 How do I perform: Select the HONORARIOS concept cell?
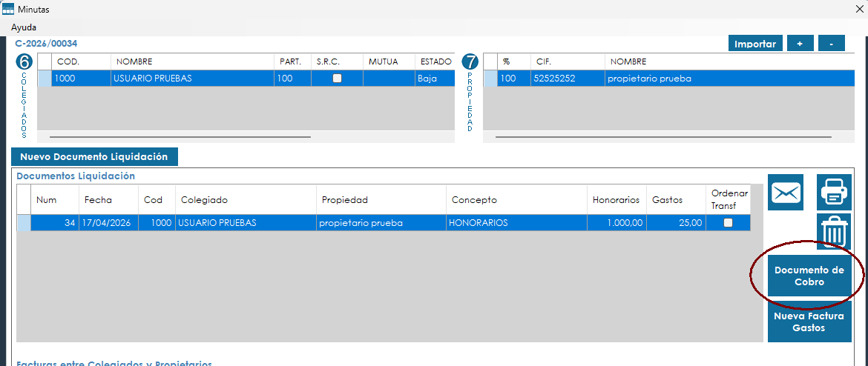[516, 223]
